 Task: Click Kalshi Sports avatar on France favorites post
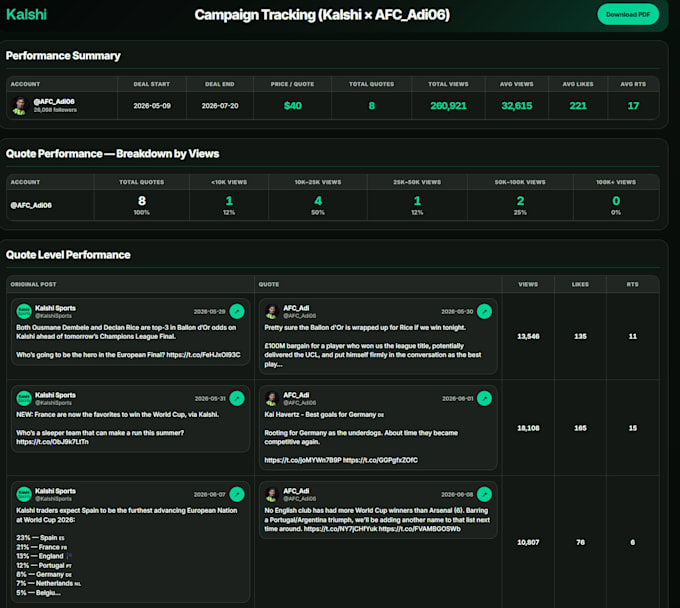point(24,399)
